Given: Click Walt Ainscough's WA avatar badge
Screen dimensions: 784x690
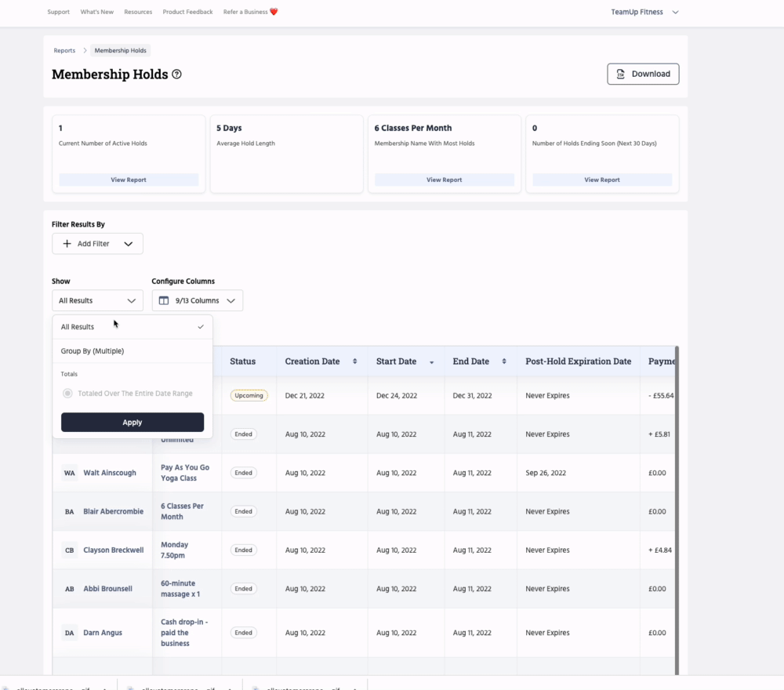Looking at the screenshot, I should click(69, 473).
